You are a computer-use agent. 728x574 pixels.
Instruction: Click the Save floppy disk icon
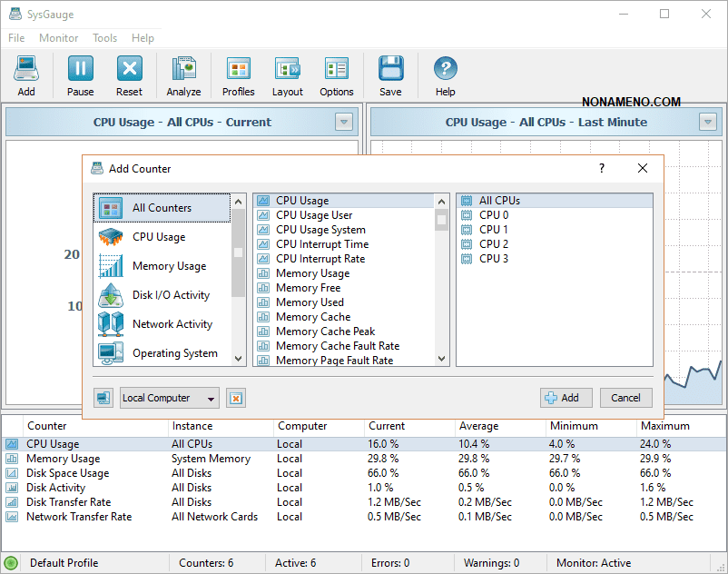(x=390, y=74)
